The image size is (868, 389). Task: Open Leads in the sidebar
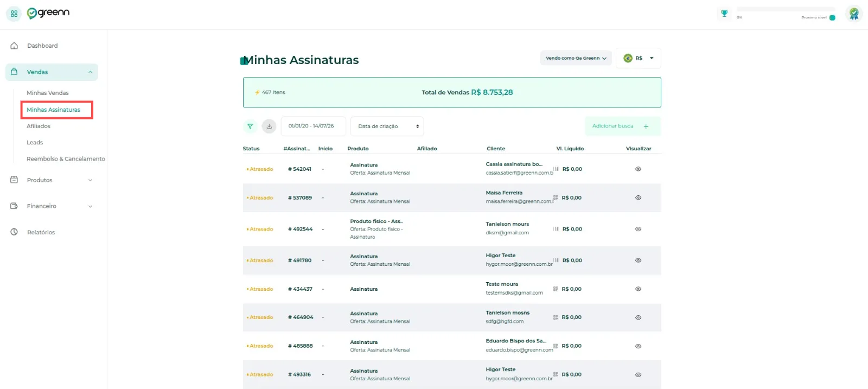coord(35,142)
